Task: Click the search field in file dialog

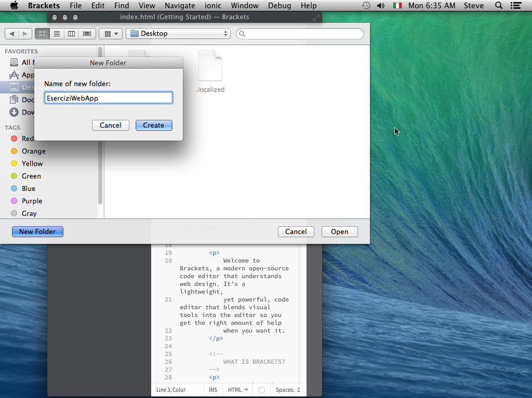Action: tap(300, 34)
